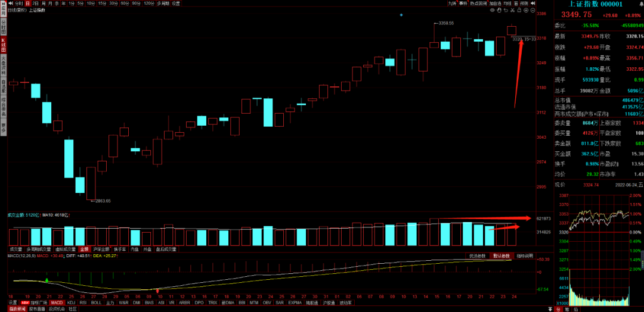The width and height of the screenshot is (644, 312).
Task: Open the 日线(复权) adjustment dropdown label
Action: coord(17,10)
